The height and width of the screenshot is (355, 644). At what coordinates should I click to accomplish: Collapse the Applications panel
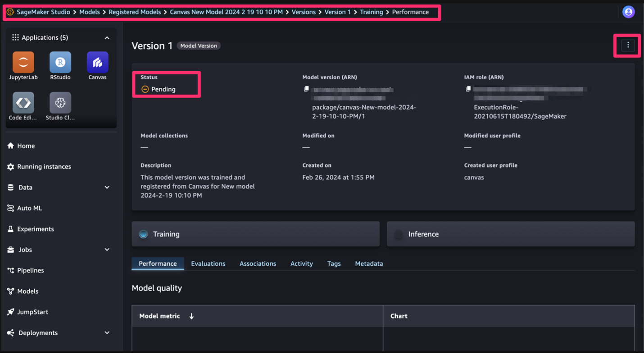pos(107,38)
